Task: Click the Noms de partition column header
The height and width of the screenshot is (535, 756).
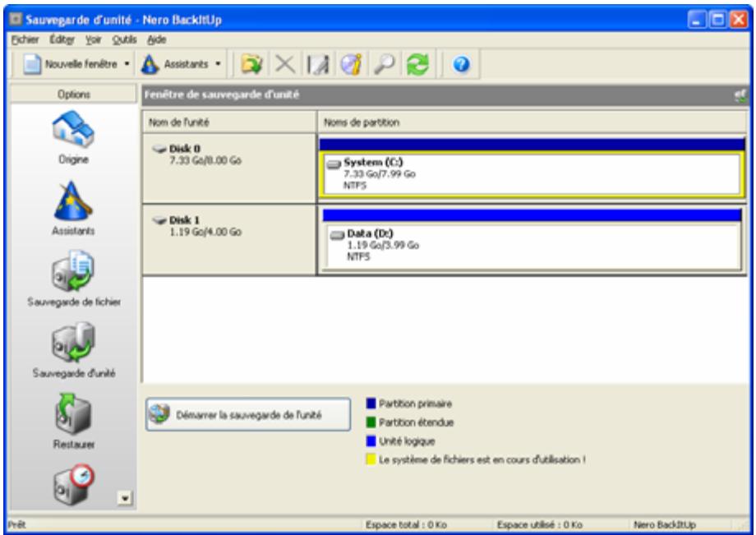Action: pyautogui.click(x=532, y=122)
